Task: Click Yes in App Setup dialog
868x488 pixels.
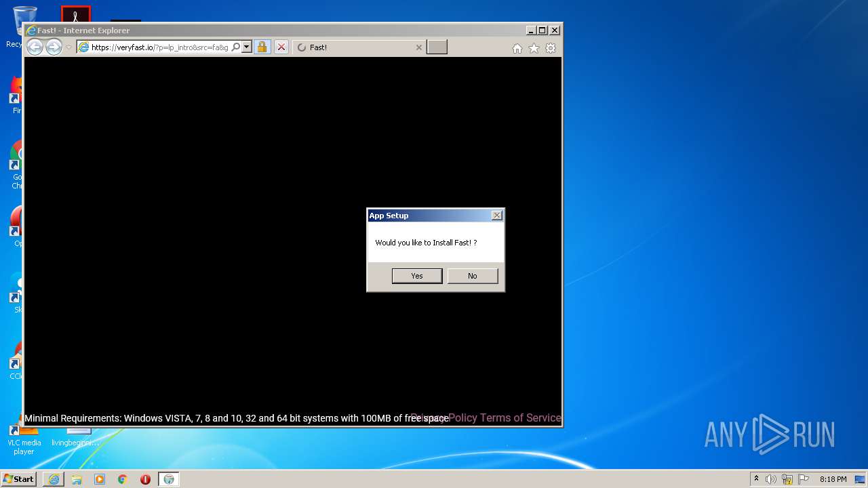Action: [x=417, y=276]
